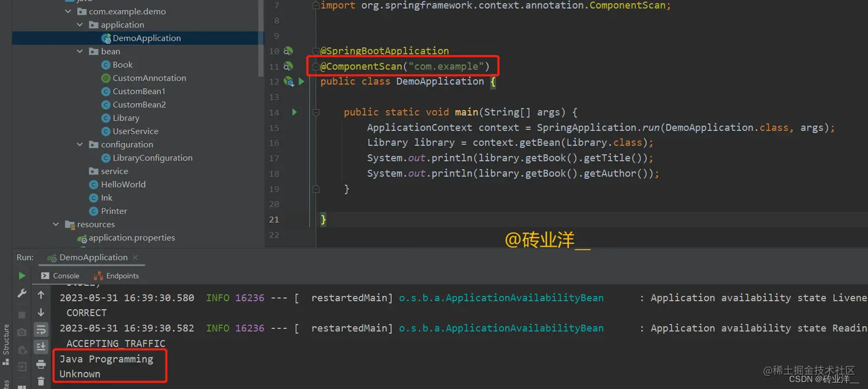Viewport: 868px width, 389px height.
Task: Toggle soft-wrap in console
Action: click(x=41, y=329)
